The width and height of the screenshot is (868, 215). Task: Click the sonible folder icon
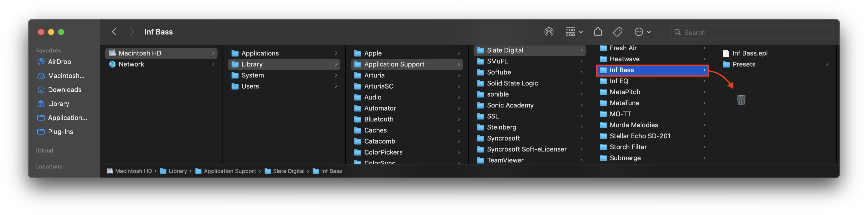[480, 94]
